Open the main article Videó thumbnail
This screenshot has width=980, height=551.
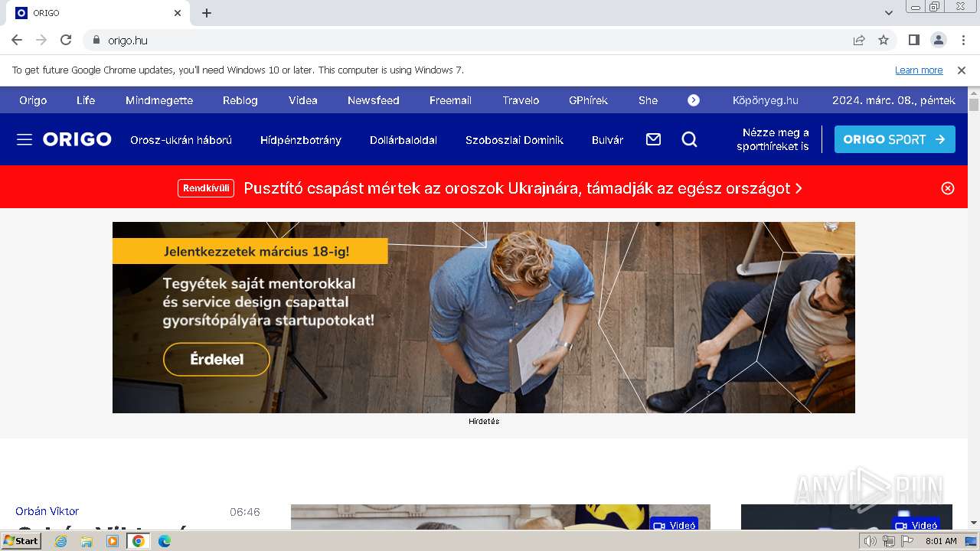point(501,517)
